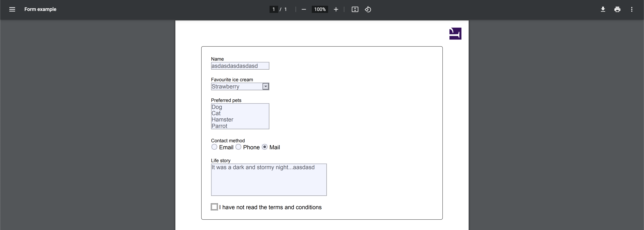Click the purple logo on the page
The height and width of the screenshot is (230, 644).
coord(455,34)
